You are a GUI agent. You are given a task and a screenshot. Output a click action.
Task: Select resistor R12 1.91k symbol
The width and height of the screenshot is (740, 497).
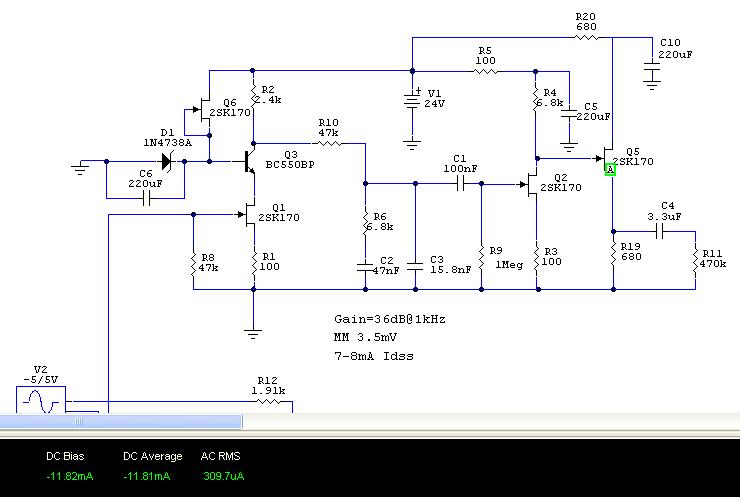[x=268, y=402]
